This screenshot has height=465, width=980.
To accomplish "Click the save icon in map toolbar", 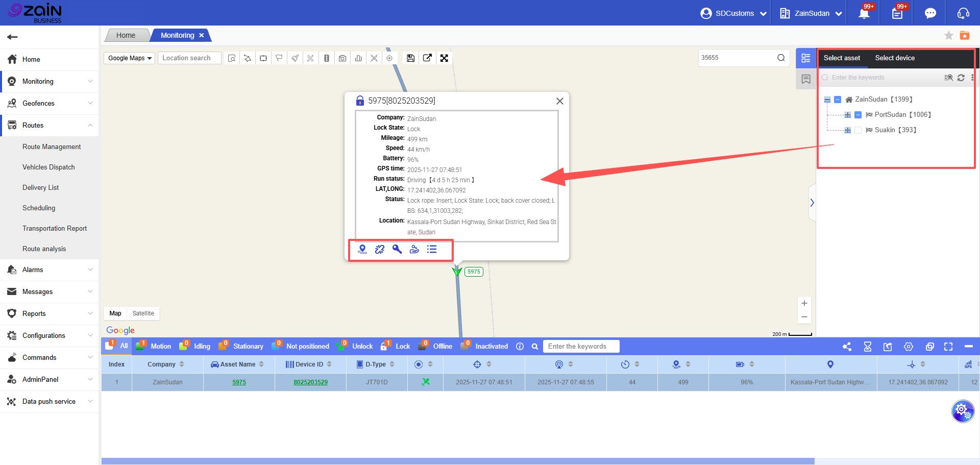I will pyautogui.click(x=410, y=58).
